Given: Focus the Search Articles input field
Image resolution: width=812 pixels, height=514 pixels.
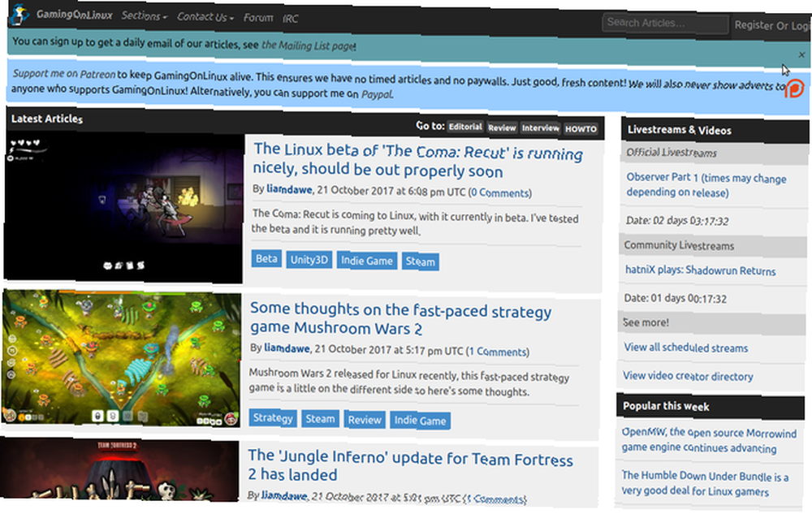Looking at the screenshot, I should [x=666, y=24].
